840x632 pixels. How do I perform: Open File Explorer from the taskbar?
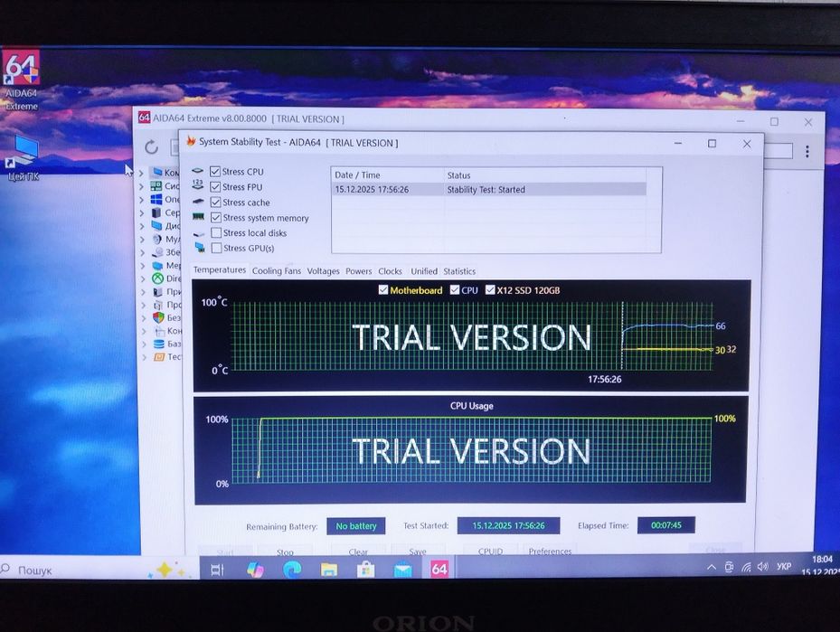[x=329, y=570]
